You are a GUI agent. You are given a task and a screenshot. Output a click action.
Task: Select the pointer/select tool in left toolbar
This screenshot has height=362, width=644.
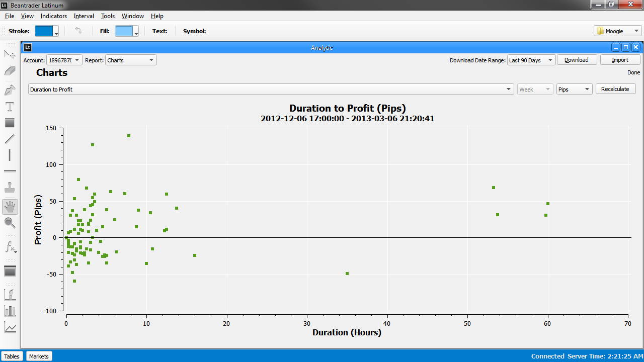coord(10,54)
